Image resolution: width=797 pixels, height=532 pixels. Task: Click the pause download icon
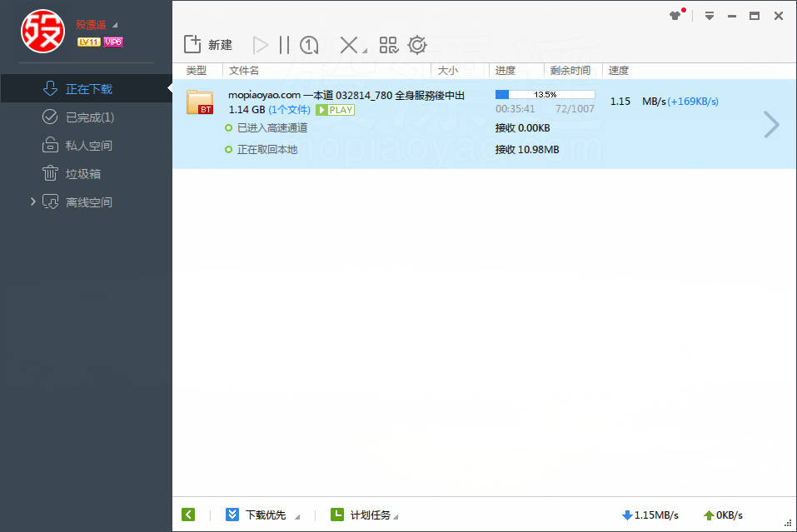284,45
